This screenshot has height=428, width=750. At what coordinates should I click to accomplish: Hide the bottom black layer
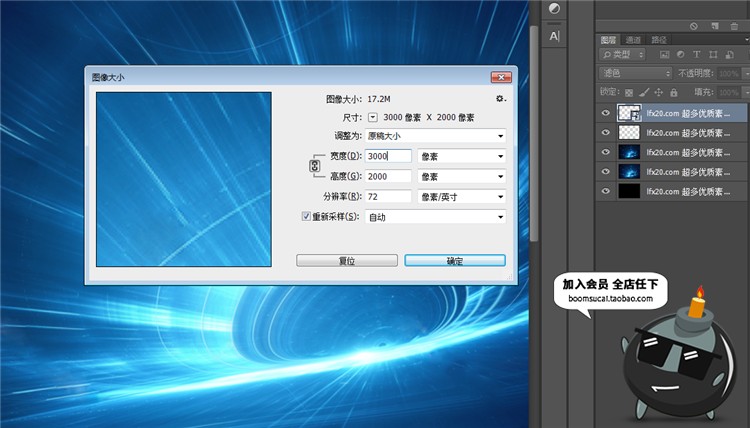[606, 190]
